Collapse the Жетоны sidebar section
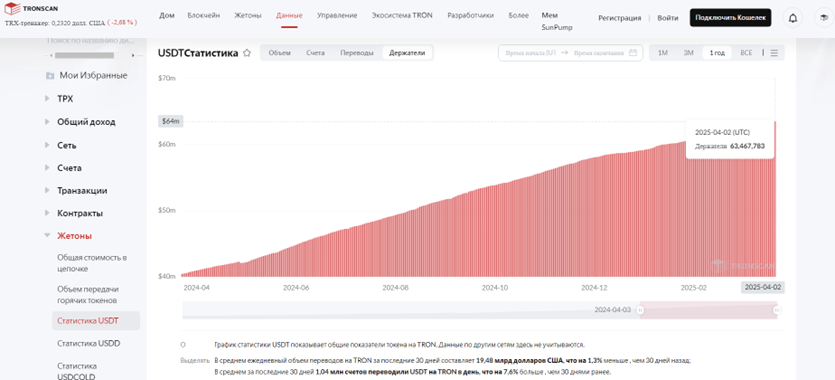Screen dimensions: 835x380 tap(74, 236)
